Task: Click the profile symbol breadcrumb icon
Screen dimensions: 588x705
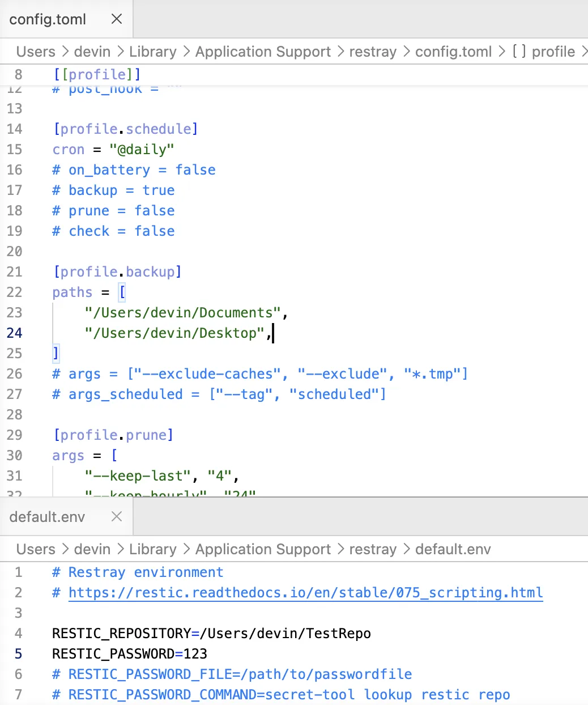Action: (519, 52)
